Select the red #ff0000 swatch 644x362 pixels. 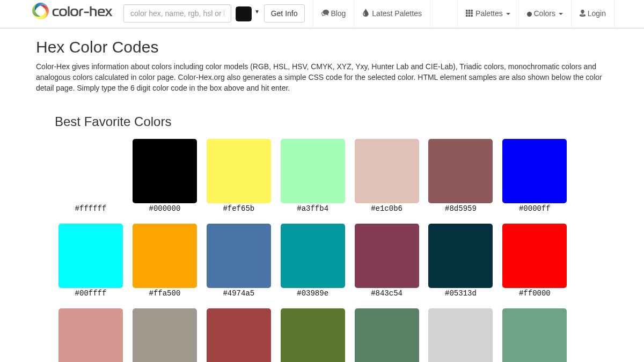click(x=535, y=256)
